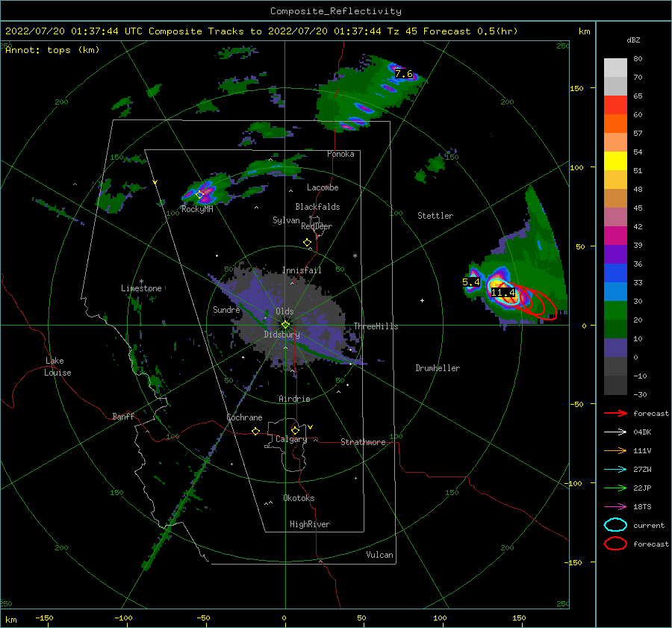672x628 pixels.
Task: Click the Ponoka city label
Action: (340, 154)
